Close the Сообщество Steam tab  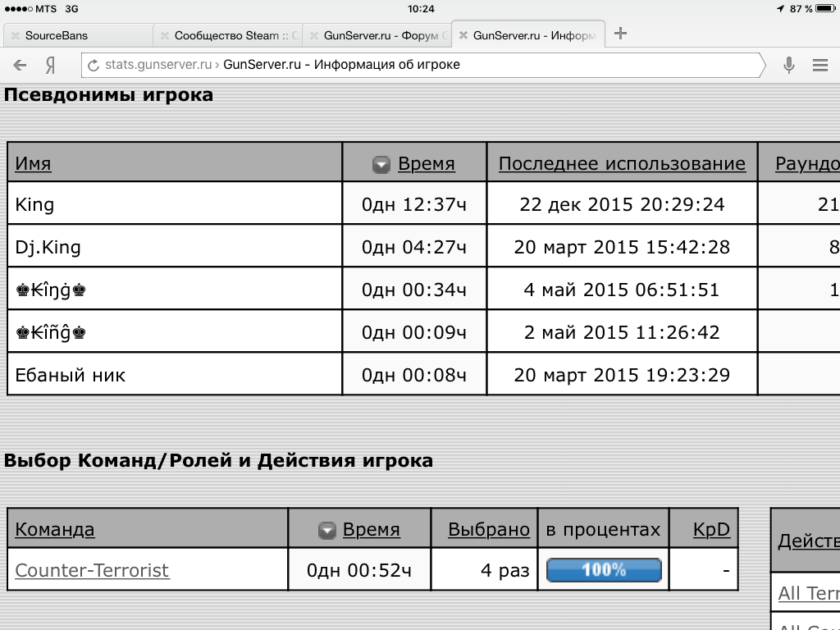pyautogui.click(x=164, y=35)
